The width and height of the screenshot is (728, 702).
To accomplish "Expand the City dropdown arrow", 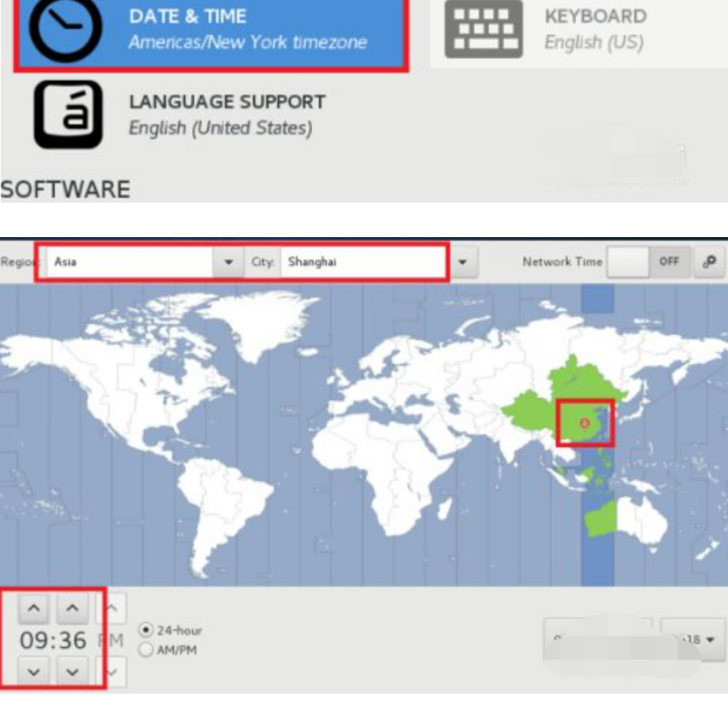I will (x=462, y=262).
